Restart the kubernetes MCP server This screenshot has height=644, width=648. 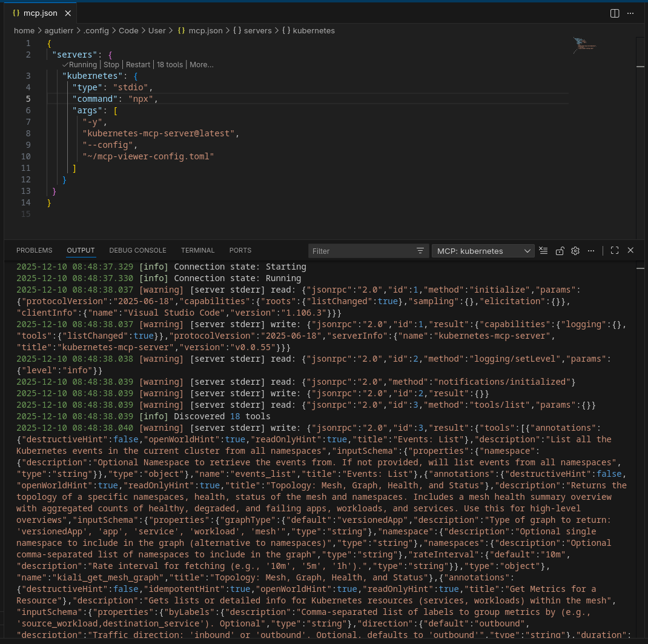point(138,65)
